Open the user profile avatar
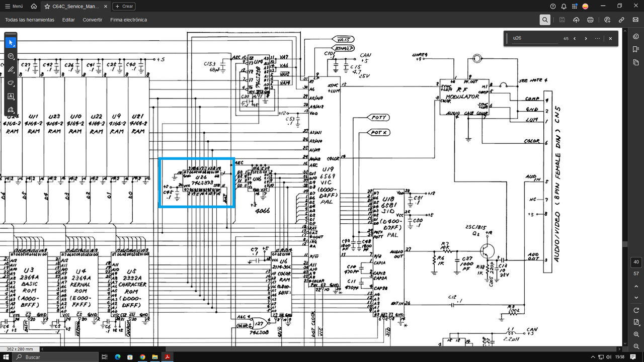The width and height of the screenshot is (644, 362). [x=585, y=6]
